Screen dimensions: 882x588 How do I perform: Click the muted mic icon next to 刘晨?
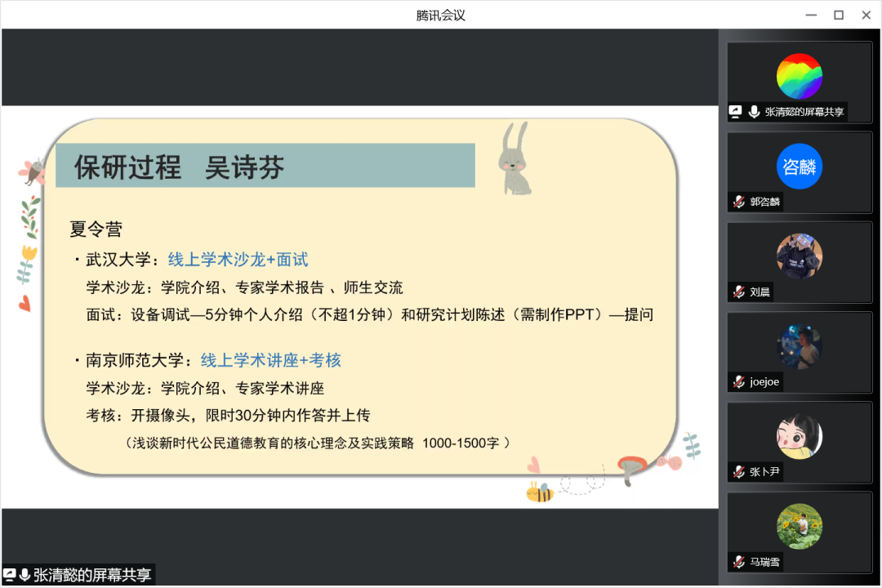[738, 292]
